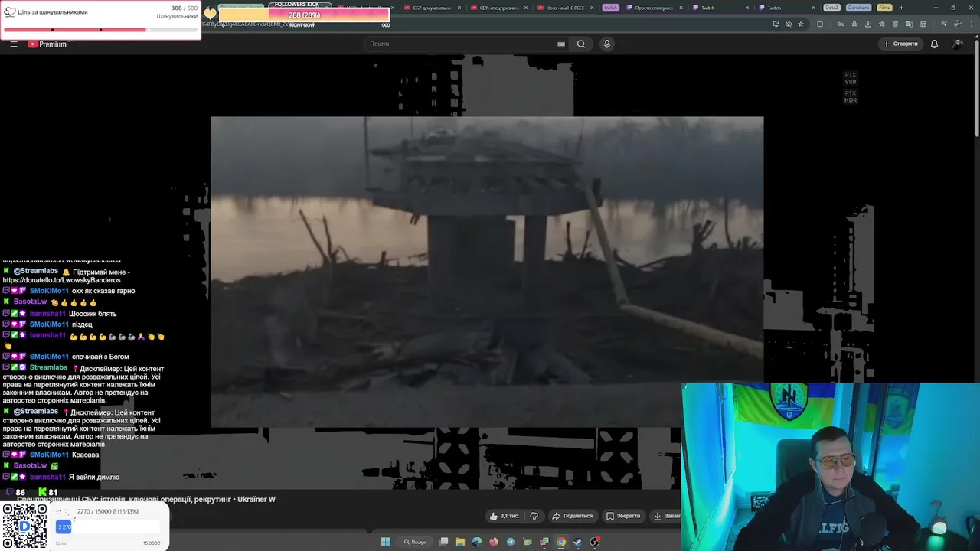Image resolution: width=980 pixels, height=551 pixels.
Task: Click the donatello.to/LwowskyBanderos link in chat
Action: coord(61,280)
